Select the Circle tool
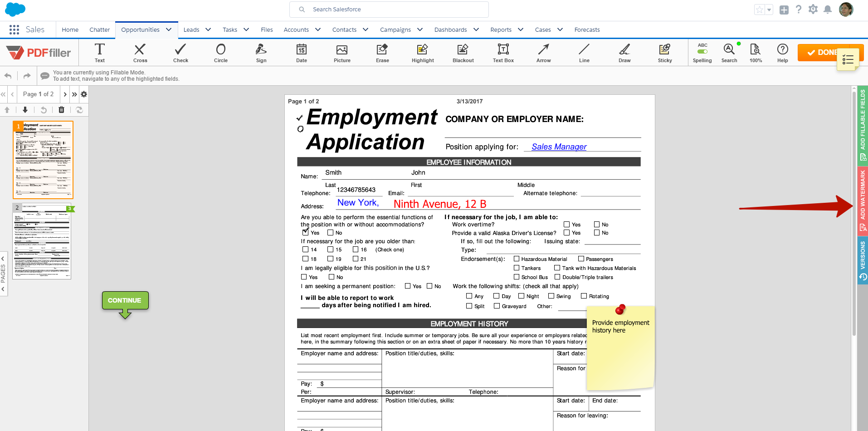 [221, 53]
